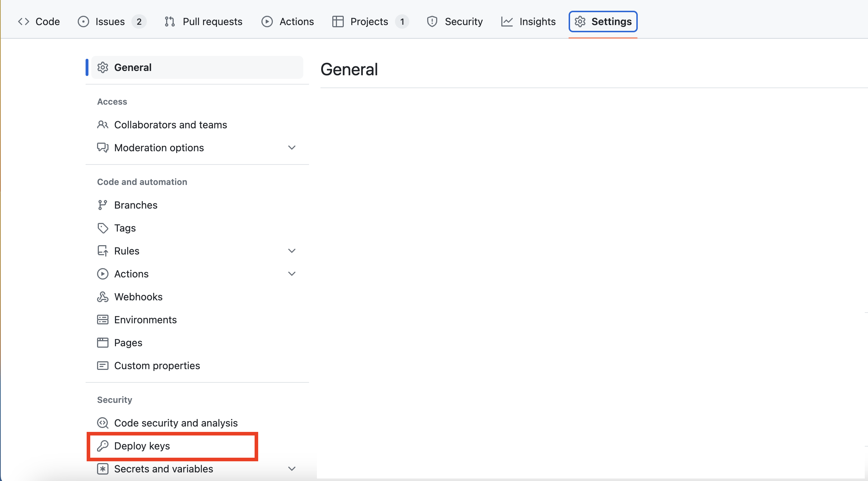Expand Secrets and variables chevron
The height and width of the screenshot is (481, 868).
[292, 469]
